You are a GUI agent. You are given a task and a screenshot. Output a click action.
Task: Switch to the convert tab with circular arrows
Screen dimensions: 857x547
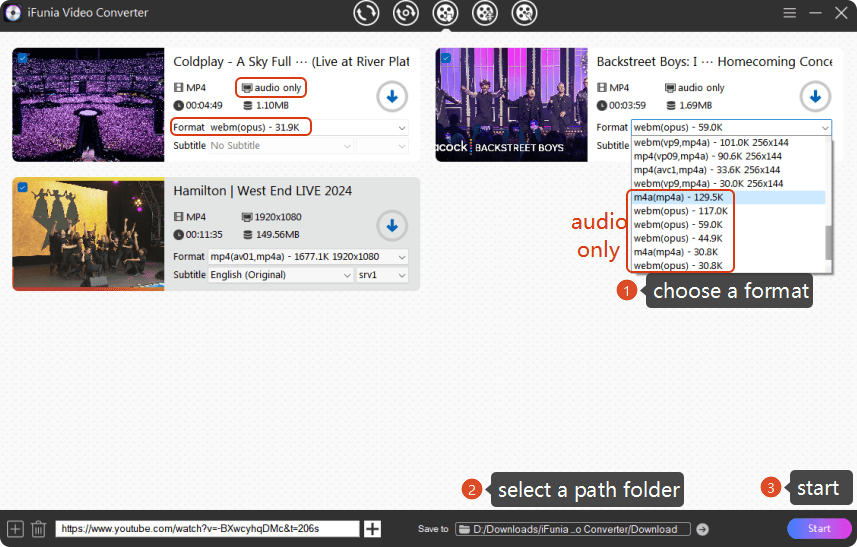click(366, 13)
